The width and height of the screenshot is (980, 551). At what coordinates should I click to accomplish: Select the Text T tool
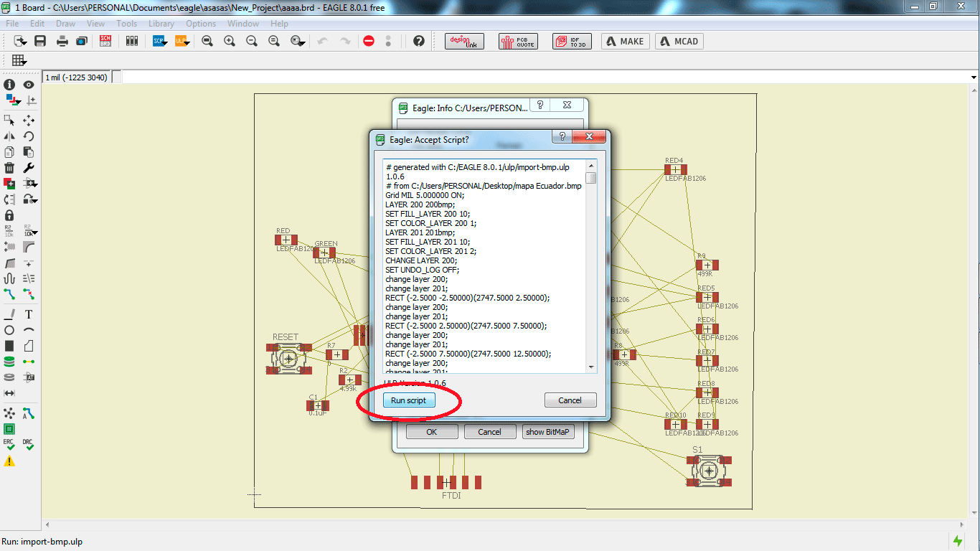29,314
